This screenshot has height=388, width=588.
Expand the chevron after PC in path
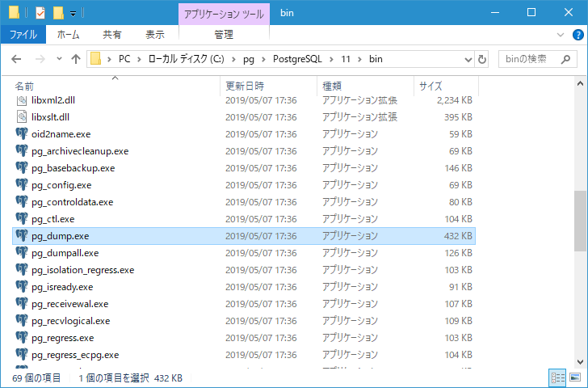139,59
